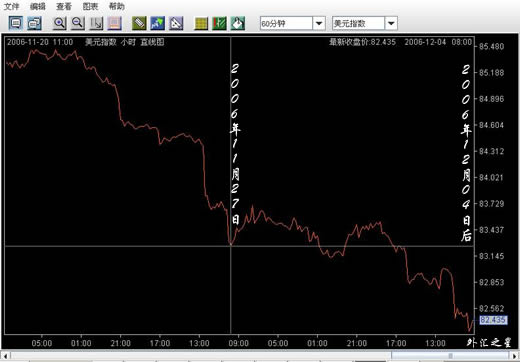Select the triangle drawing tool icon

(x=176, y=23)
